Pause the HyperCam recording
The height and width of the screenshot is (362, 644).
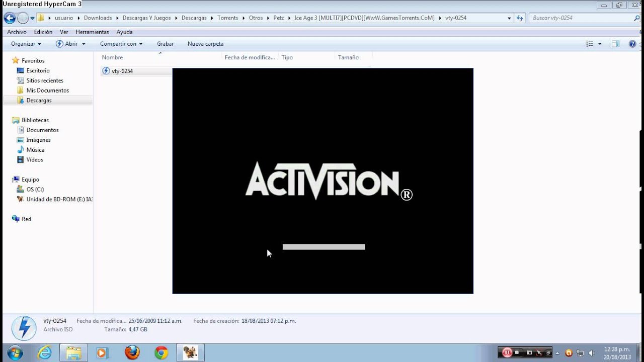(x=507, y=352)
